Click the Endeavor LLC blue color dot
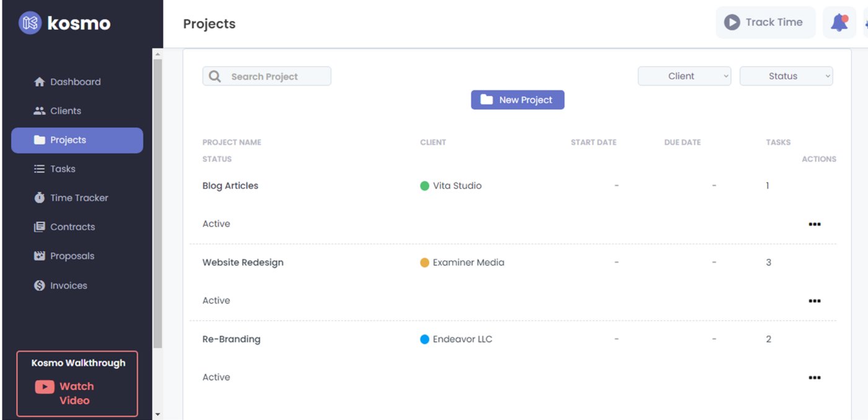 [x=425, y=339]
